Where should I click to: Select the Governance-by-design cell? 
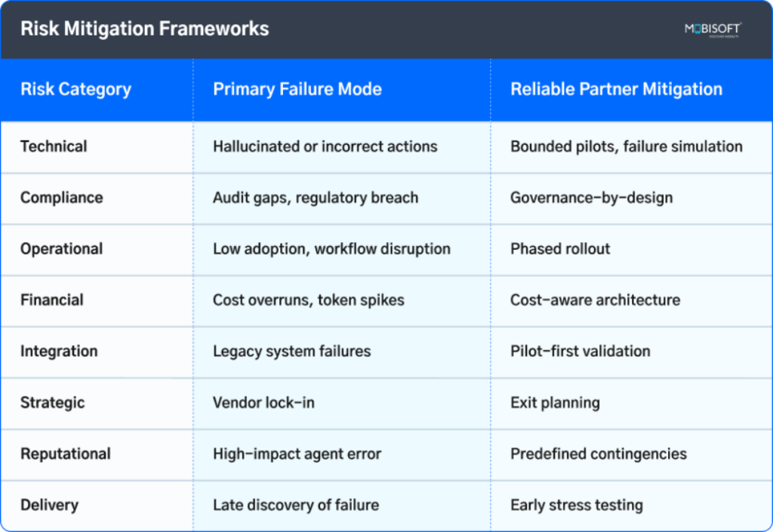point(591,198)
